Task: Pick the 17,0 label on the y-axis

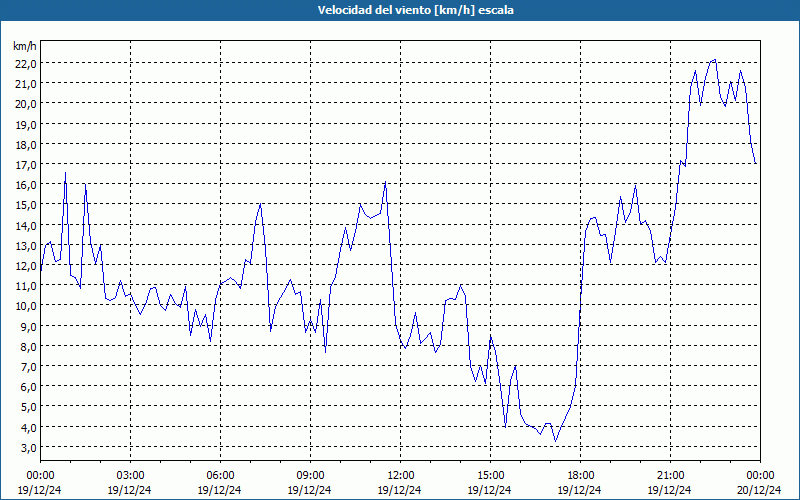Action: click(x=26, y=164)
